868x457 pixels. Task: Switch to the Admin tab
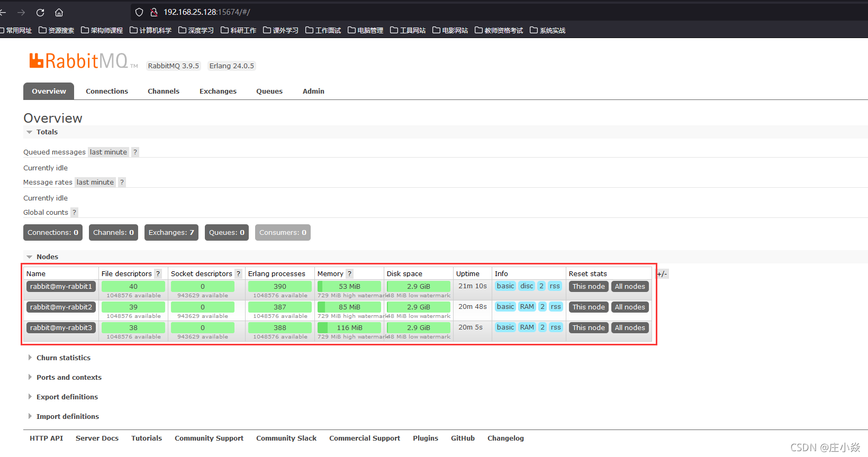point(313,92)
